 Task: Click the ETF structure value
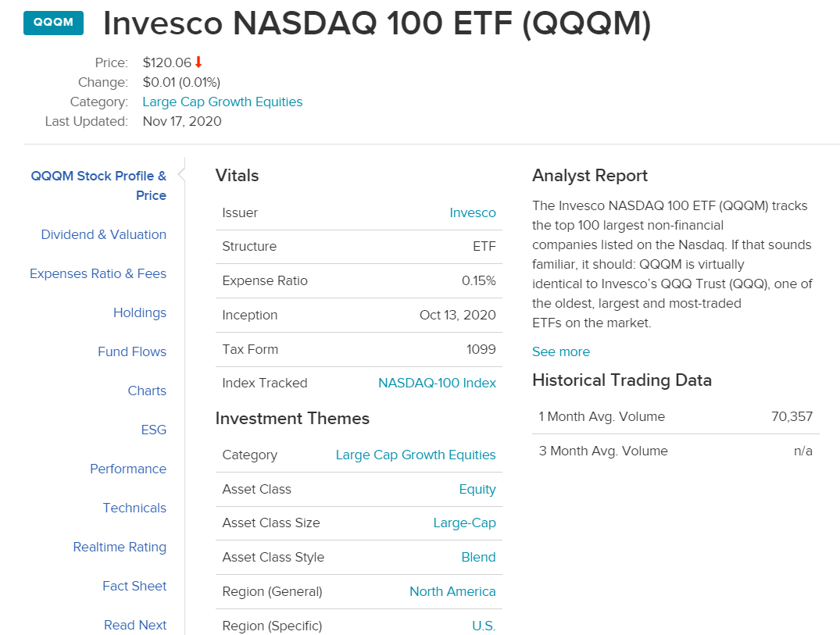tap(484, 246)
